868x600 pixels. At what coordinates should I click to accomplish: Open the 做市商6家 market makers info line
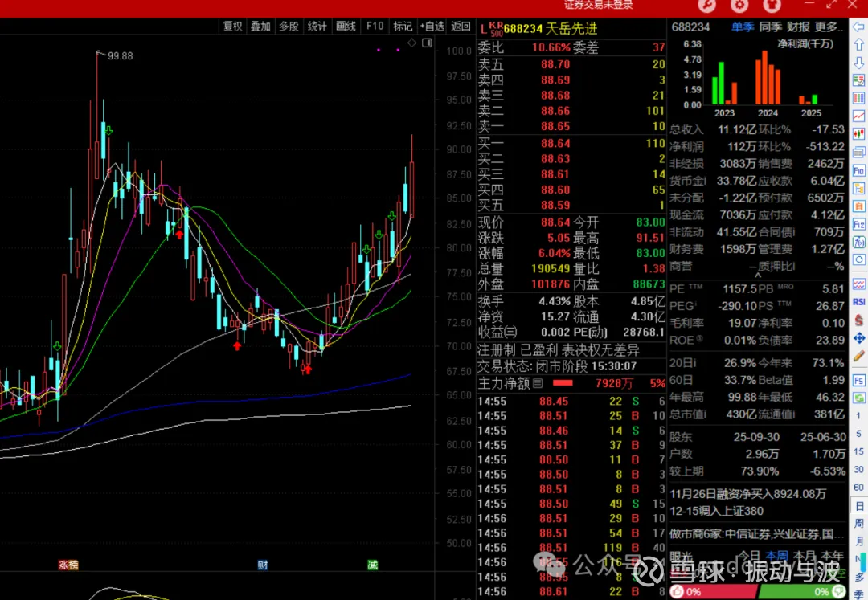tap(757, 533)
